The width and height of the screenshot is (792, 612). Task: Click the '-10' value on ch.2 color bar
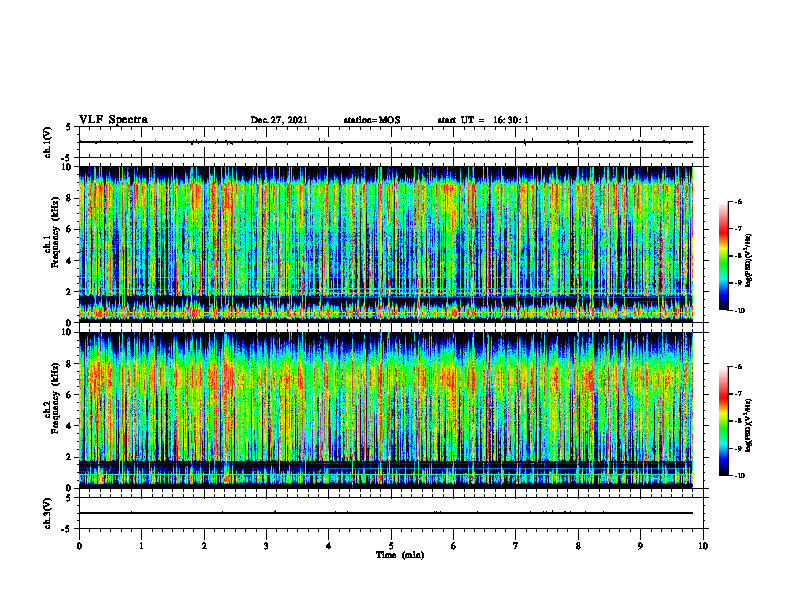click(739, 476)
